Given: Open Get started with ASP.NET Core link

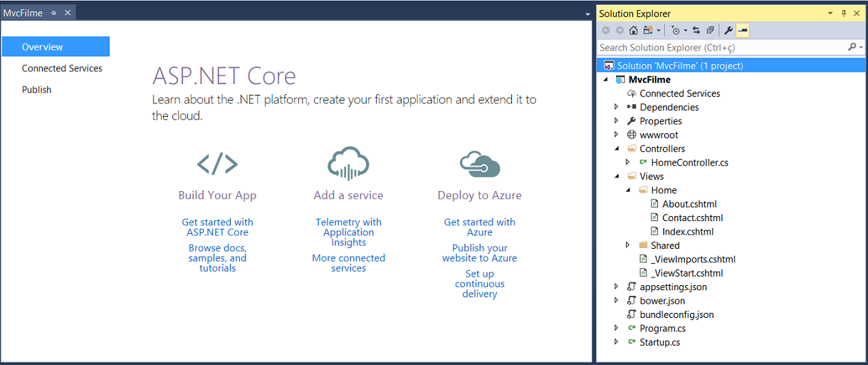Looking at the screenshot, I should [217, 227].
